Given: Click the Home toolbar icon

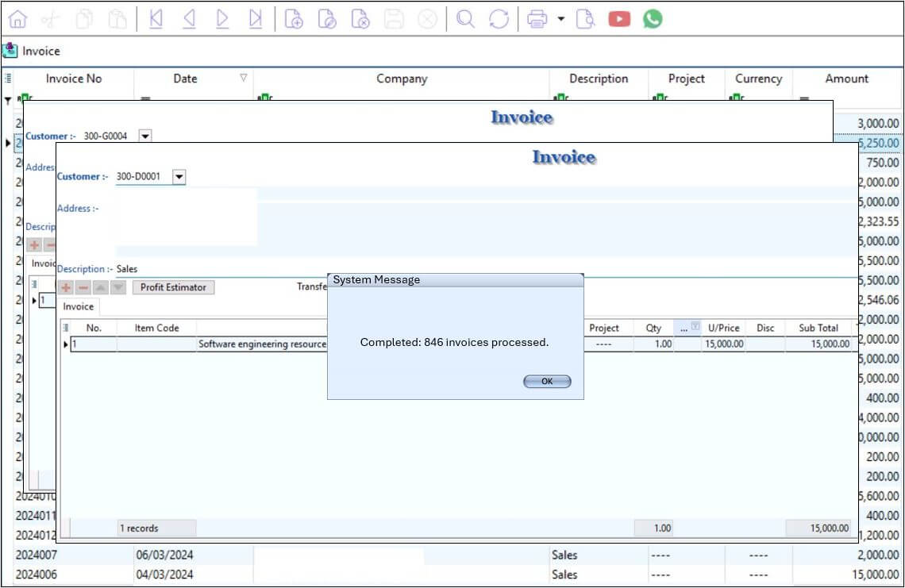Looking at the screenshot, I should pos(17,19).
